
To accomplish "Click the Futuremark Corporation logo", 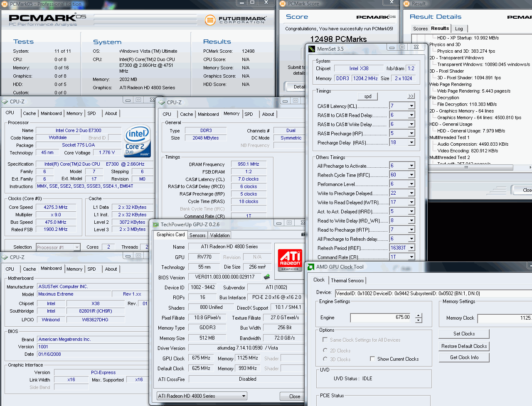I will (236, 20).
